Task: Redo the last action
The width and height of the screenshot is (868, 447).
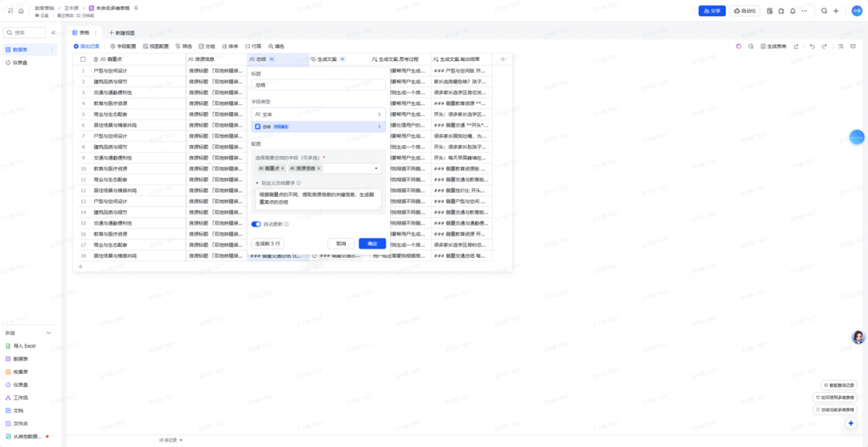Action: (824, 47)
